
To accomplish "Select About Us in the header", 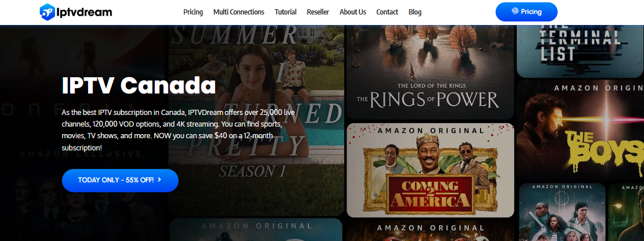I will click(x=353, y=12).
